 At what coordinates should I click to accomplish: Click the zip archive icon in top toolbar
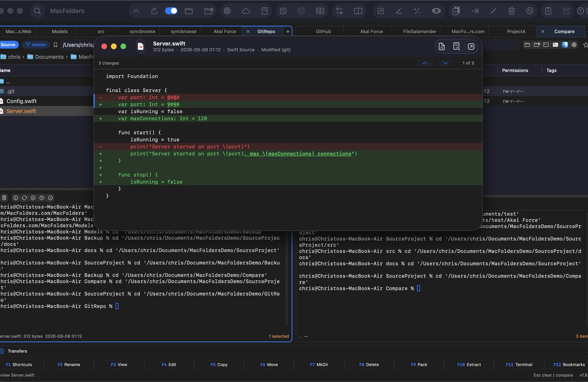[548, 11]
